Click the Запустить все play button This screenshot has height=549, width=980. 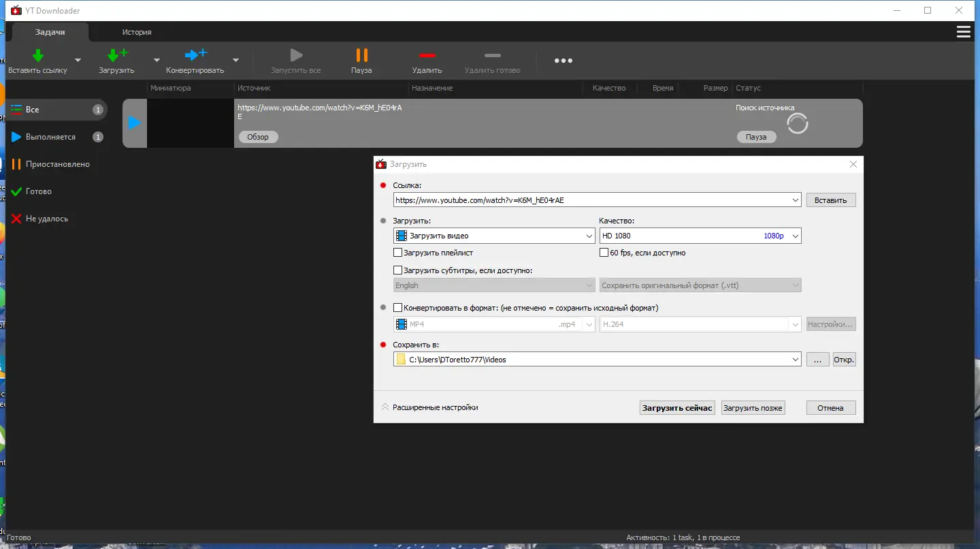click(295, 61)
